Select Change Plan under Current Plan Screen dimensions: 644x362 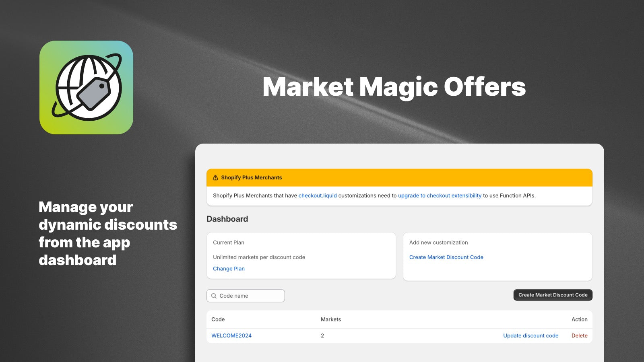point(229,268)
